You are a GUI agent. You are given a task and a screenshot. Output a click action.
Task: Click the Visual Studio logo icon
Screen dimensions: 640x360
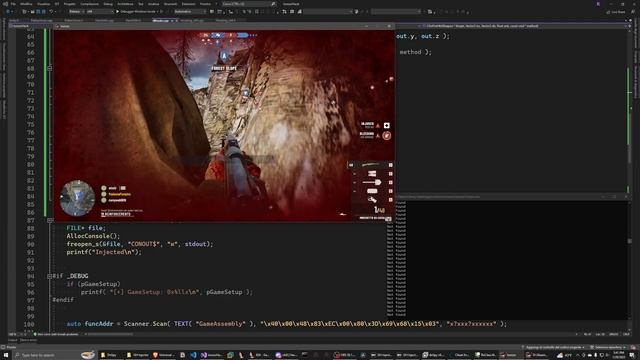[x=5, y=4]
